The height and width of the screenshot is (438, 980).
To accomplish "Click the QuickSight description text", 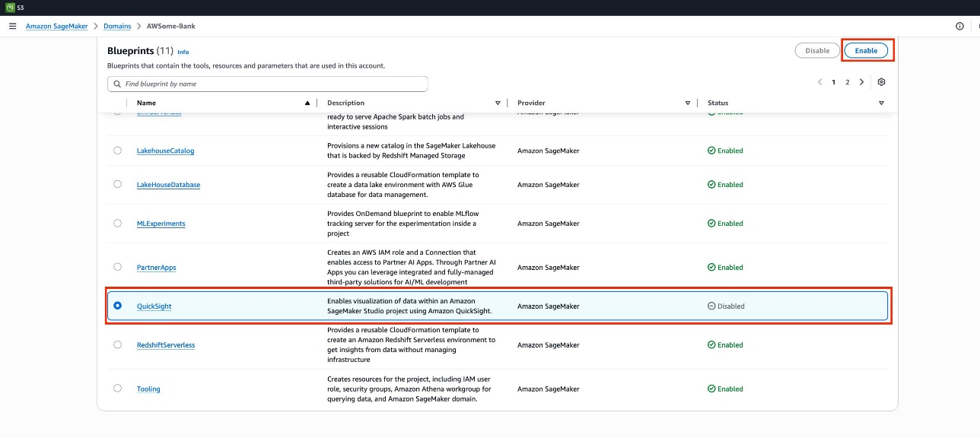I will 409,306.
